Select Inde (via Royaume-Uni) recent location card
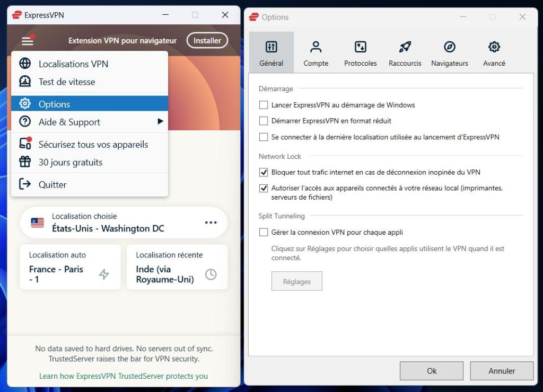 click(x=177, y=267)
